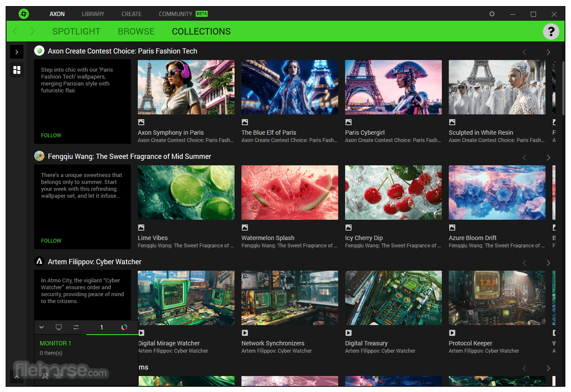Open settings with the gear icon
Image resolution: width=571 pixels, height=392 pixels.
pos(492,14)
